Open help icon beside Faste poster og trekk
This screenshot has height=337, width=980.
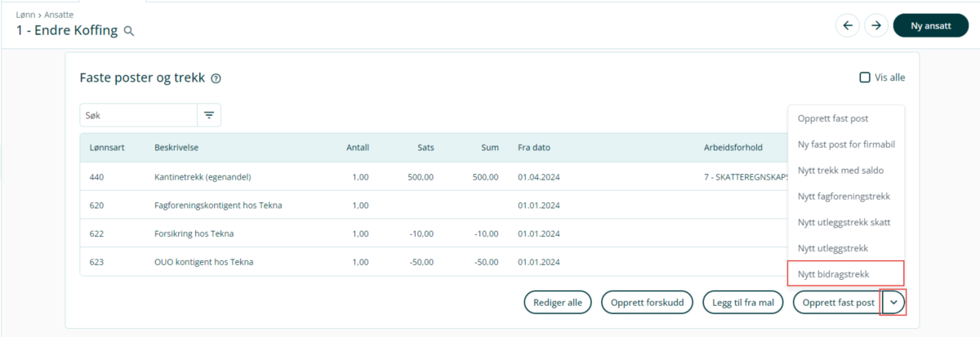coord(216,78)
